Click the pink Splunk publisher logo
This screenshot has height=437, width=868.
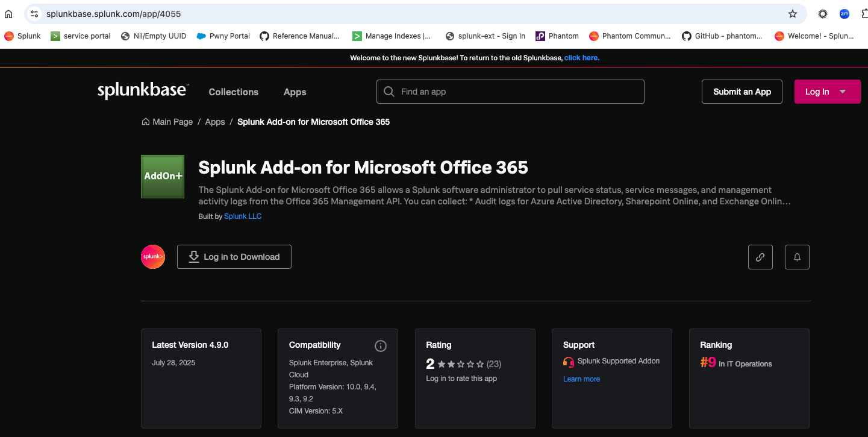tap(153, 257)
